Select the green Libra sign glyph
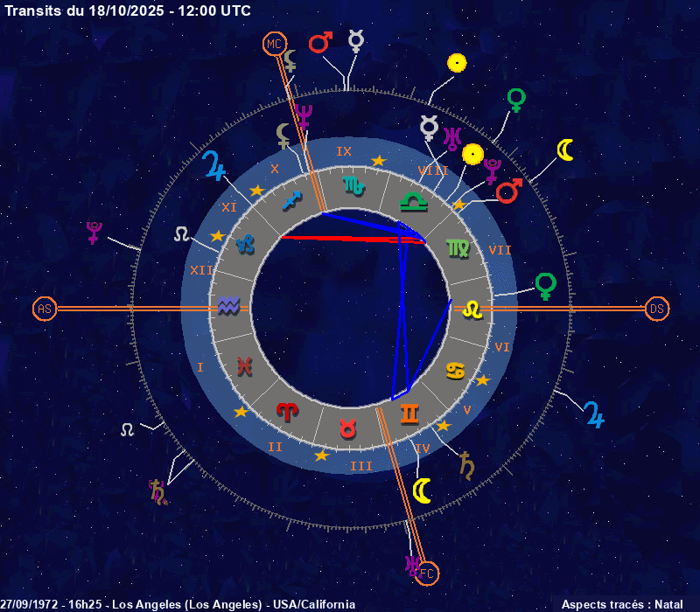The width and height of the screenshot is (700, 612). point(409,201)
